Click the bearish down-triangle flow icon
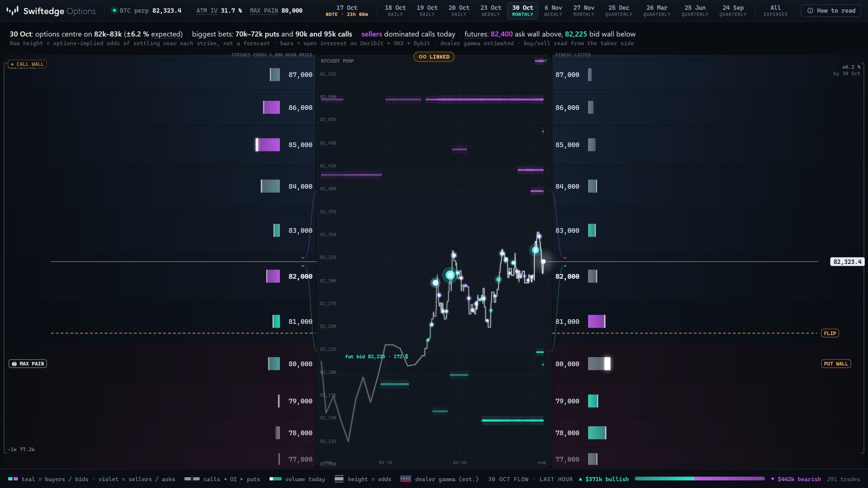 [x=773, y=479]
